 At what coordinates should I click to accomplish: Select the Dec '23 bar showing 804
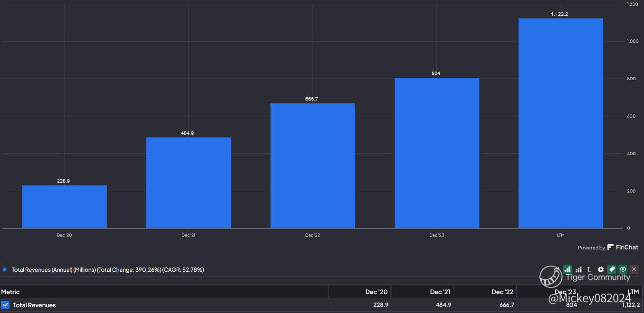click(x=437, y=153)
